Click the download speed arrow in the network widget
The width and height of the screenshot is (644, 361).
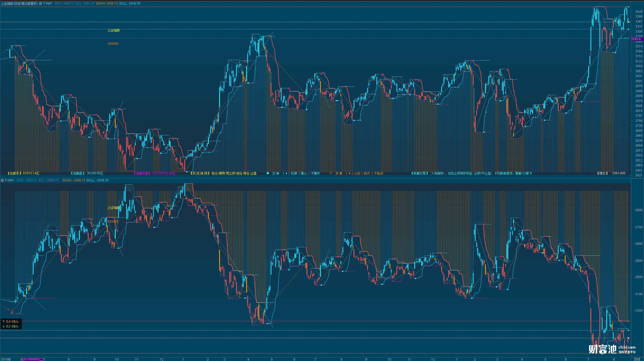[x=4, y=326]
